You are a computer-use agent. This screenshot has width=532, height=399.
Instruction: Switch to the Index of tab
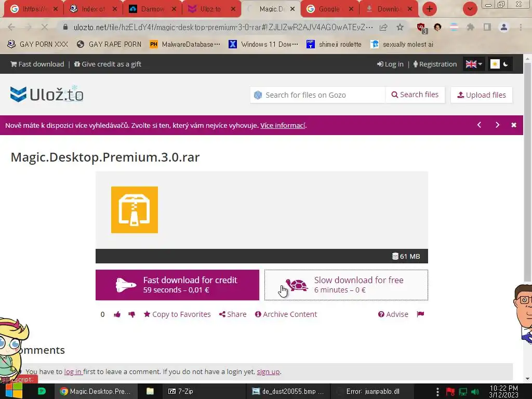94,9
